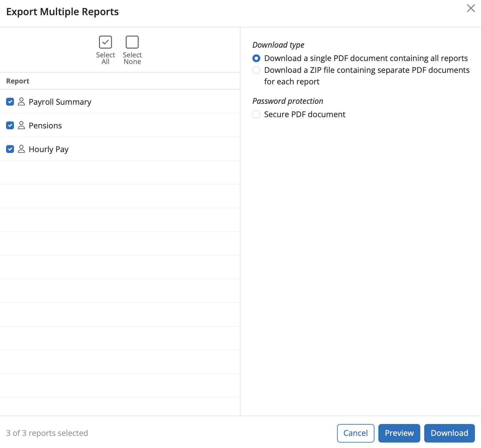This screenshot has height=448, width=481.
Task: Select the Payroll Summary report name
Action: pos(60,102)
